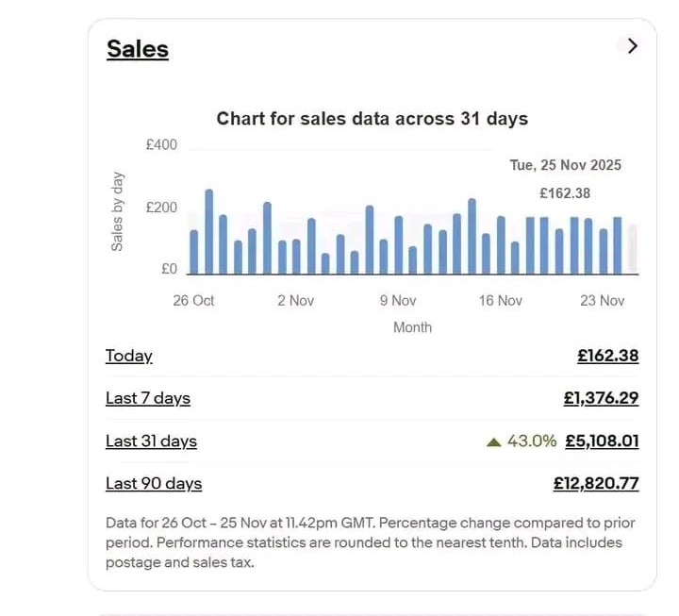679x616 pixels.
Task: Click the Sales heading link
Action: pyautogui.click(x=138, y=49)
